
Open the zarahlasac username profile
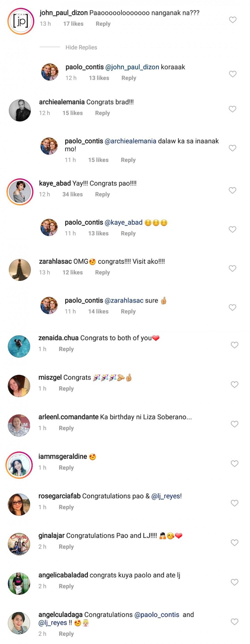coord(55,261)
